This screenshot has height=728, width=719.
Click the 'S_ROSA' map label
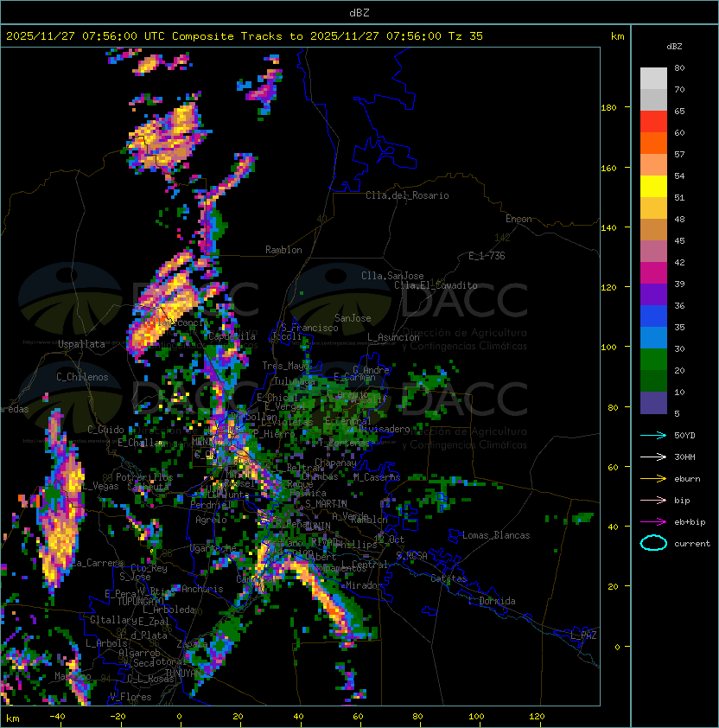411,555
